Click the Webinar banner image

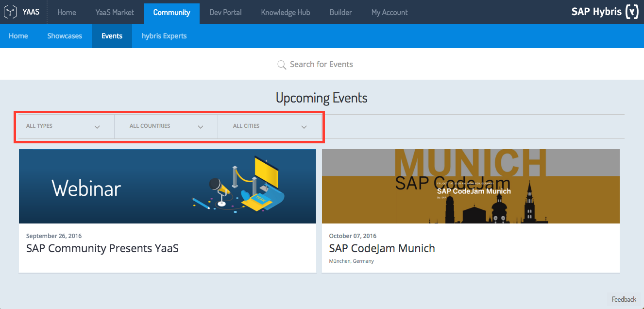[x=168, y=186]
